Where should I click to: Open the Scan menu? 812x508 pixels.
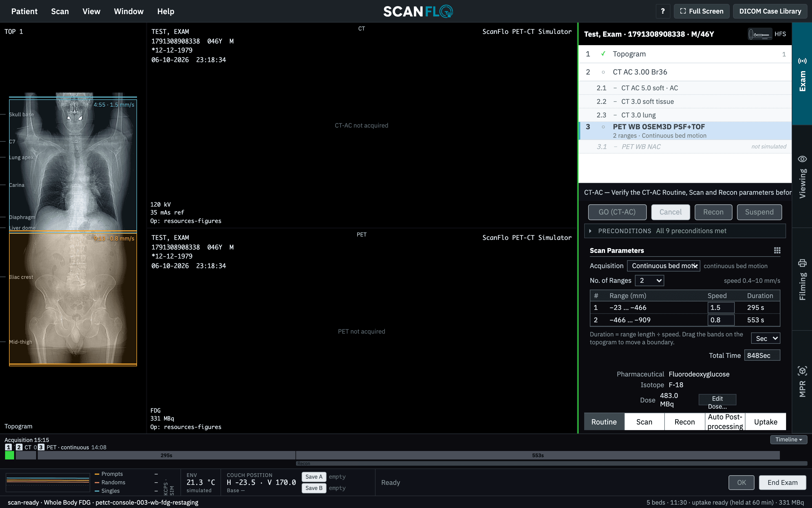(x=60, y=11)
